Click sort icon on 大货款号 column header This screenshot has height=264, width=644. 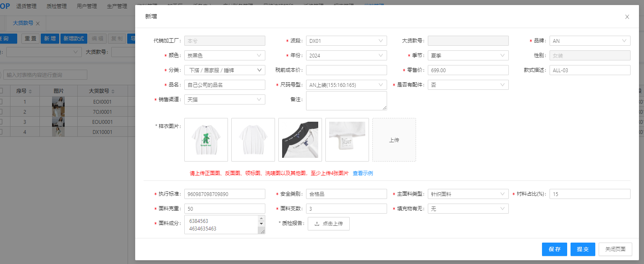pyautogui.click(x=113, y=91)
